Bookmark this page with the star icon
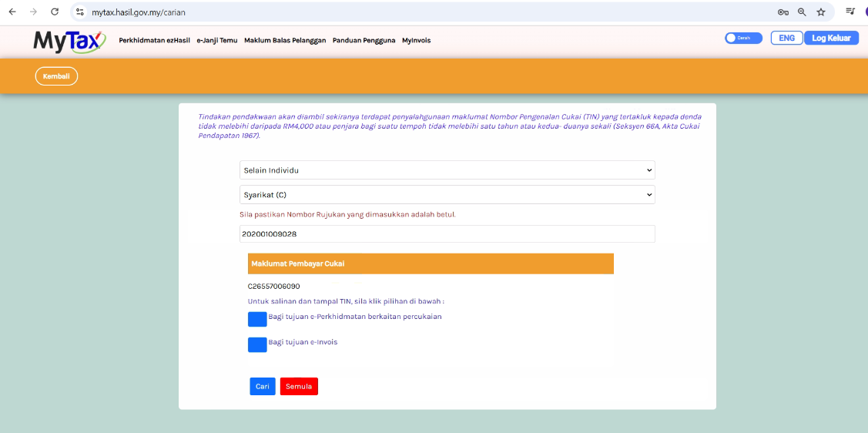Image resolution: width=868 pixels, height=433 pixels. click(821, 12)
